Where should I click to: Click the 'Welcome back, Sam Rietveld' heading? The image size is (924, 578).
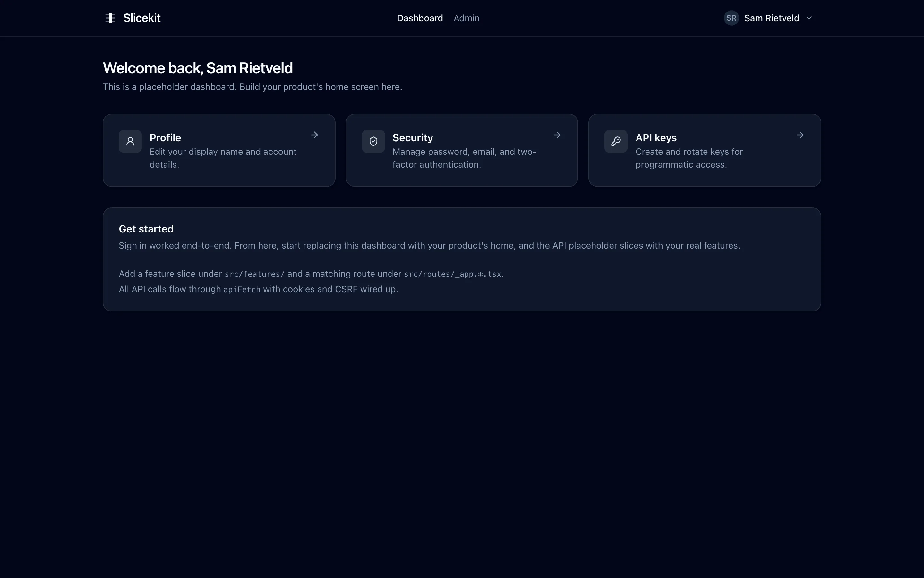[x=198, y=68]
